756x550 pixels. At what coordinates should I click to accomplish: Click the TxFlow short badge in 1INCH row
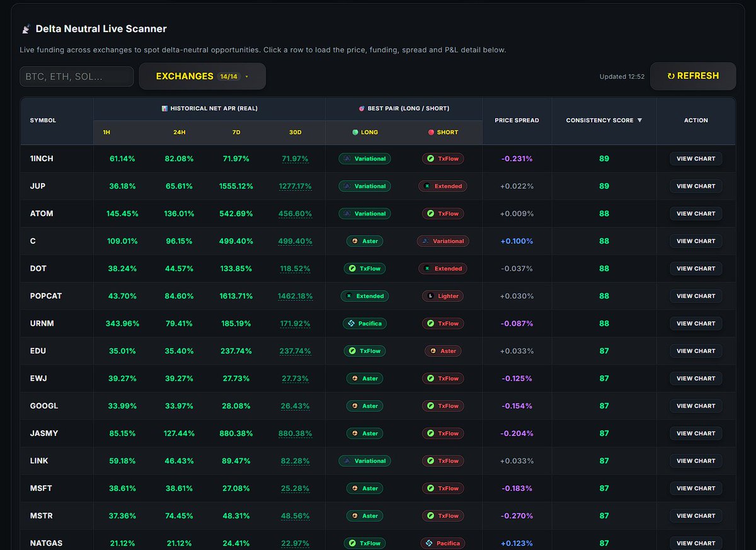tap(443, 159)
